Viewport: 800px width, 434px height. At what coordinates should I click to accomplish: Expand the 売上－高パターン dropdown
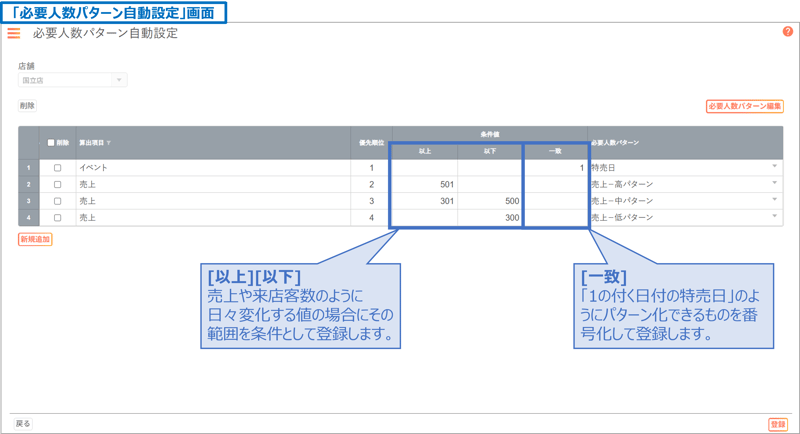(774, 185)
